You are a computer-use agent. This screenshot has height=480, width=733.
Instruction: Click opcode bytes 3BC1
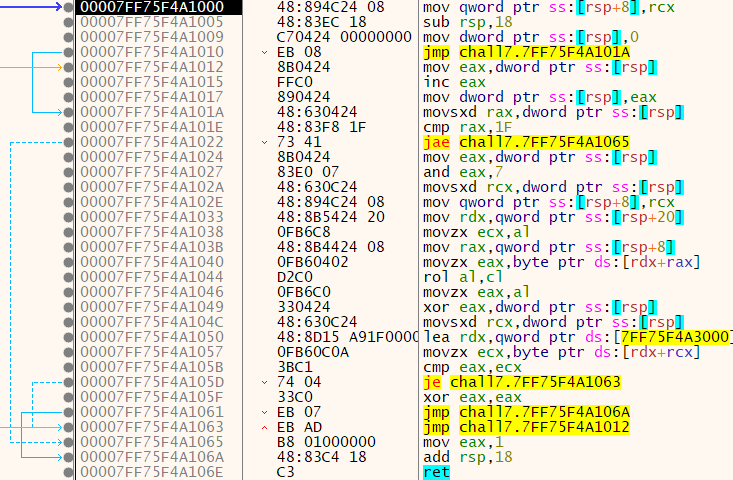pyautogui.click(x=295, y=367)
